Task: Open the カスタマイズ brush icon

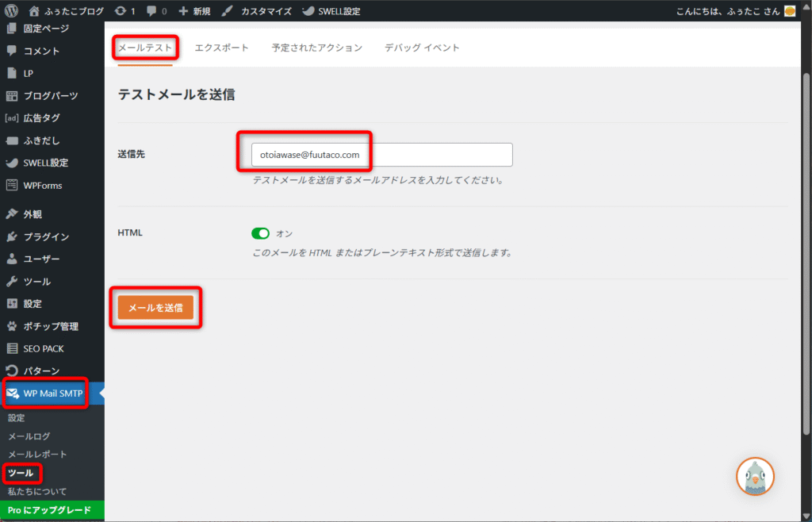Action: point(227,12)
